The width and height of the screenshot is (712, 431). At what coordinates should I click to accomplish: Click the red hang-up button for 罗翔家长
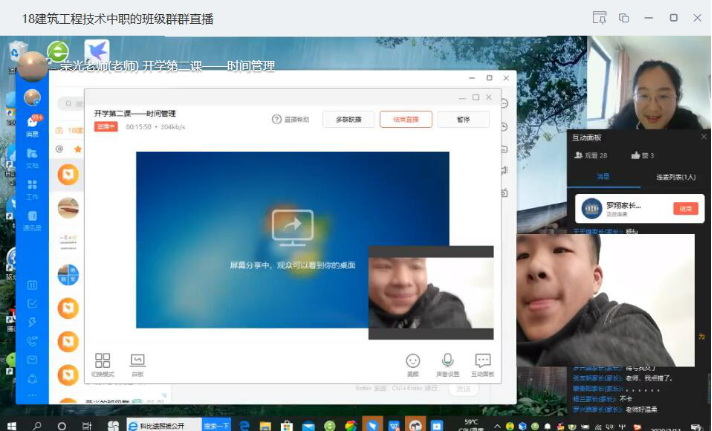tap(685, 209)
